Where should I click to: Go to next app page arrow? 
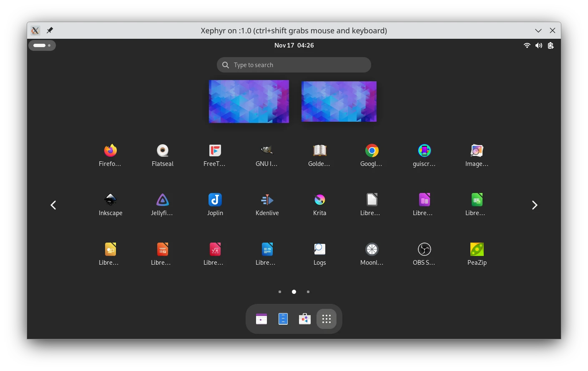[535, 205]
